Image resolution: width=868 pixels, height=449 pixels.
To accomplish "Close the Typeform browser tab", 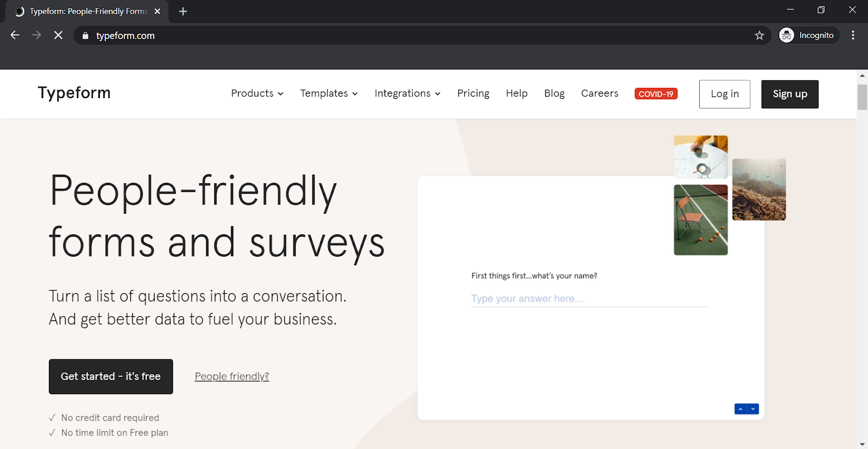I will point(157,11).
